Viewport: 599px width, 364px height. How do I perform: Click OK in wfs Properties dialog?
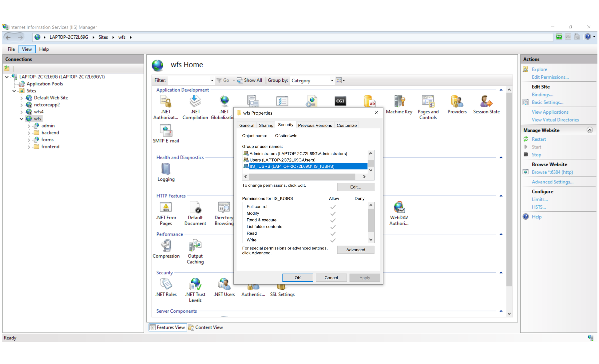pyautogui.click(x=297, y=278)
